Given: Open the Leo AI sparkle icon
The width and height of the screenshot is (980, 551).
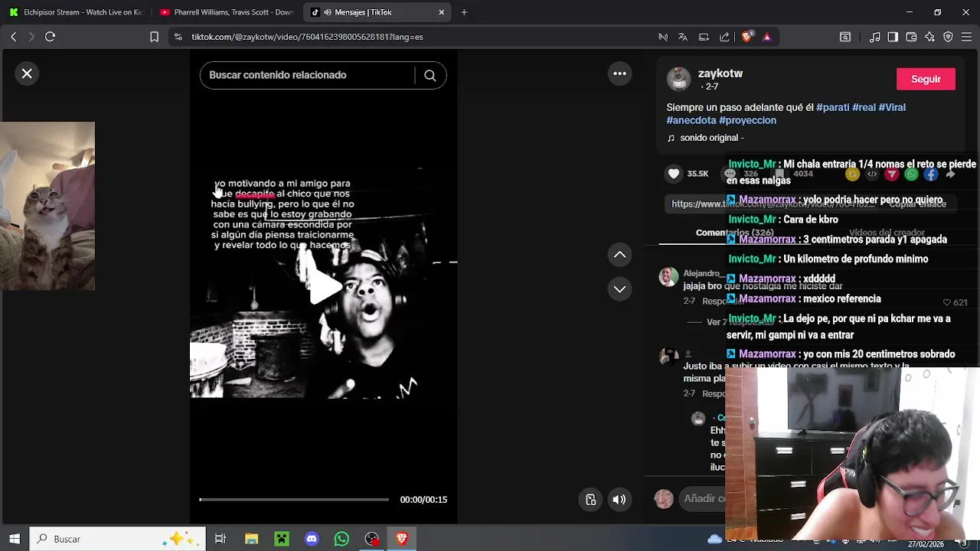Looking at the screenshot, I should (929, 37).
